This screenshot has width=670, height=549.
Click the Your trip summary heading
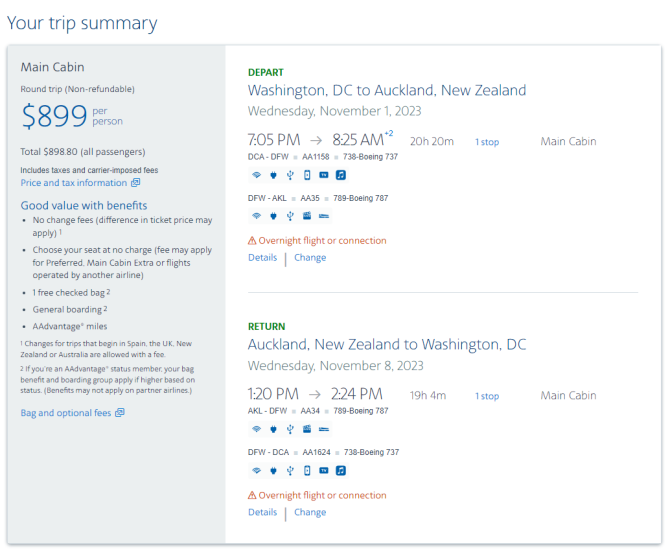[x=82, y=23]
